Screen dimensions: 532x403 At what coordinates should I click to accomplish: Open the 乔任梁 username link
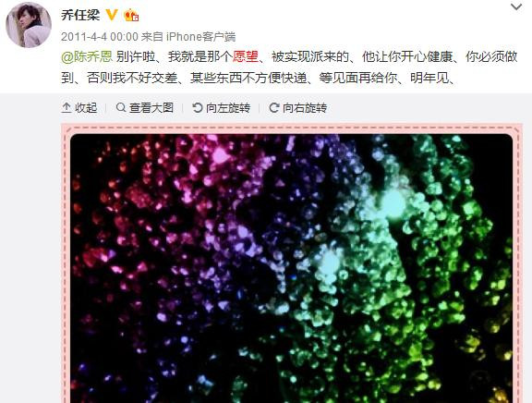click(x=80, y=15)
